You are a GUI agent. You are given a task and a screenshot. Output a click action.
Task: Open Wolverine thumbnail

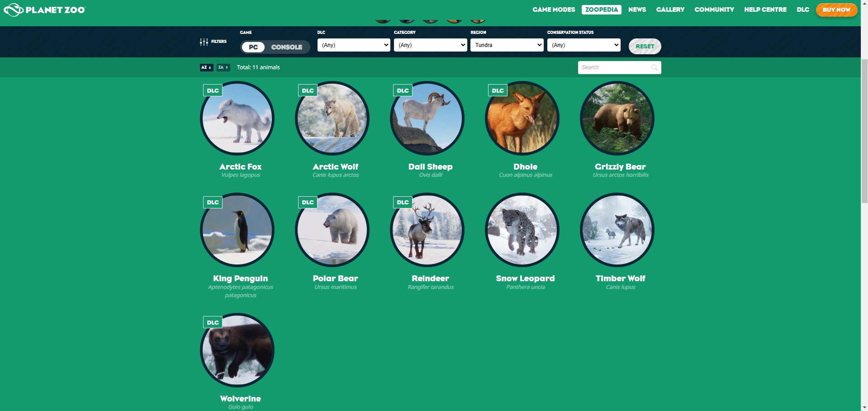237,350
